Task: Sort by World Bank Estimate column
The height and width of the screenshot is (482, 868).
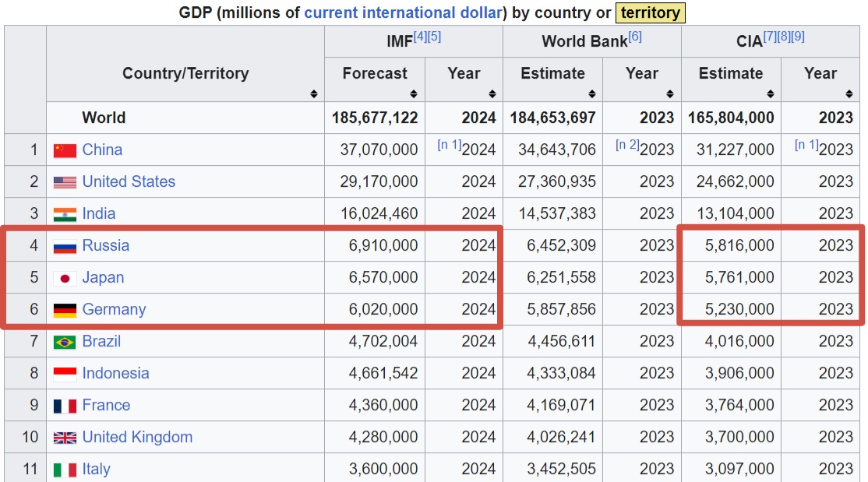Action: [591, 94]
